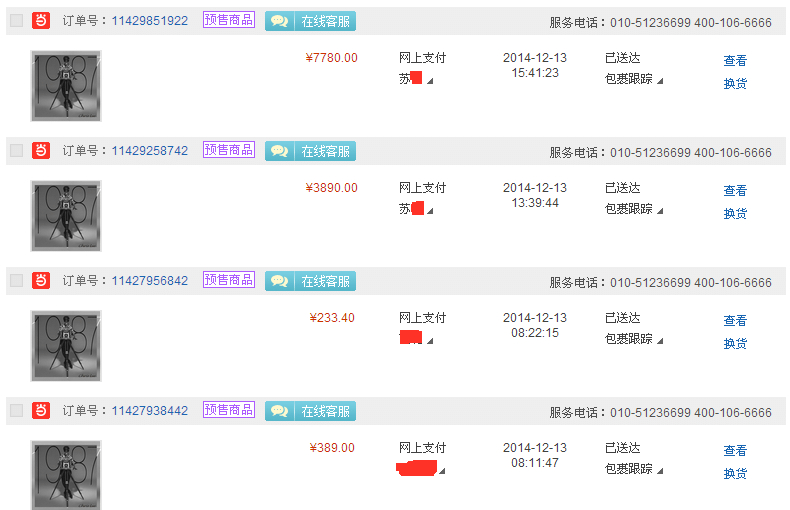The height and width of the screenshot is (510, 790).
Task: Click 换货 for the ¥7780.00 order
Action: coord(735,84)
